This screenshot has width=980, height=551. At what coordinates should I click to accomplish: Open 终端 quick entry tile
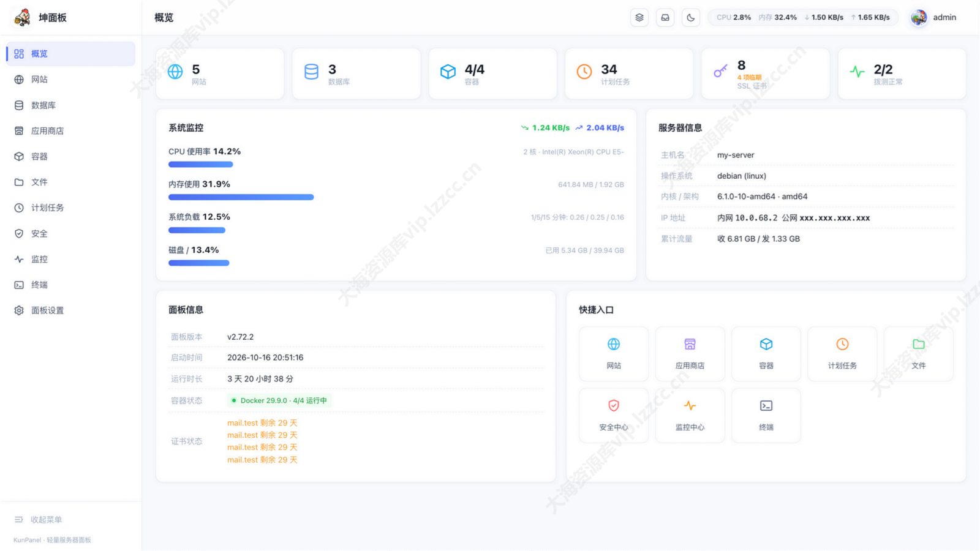766,416
